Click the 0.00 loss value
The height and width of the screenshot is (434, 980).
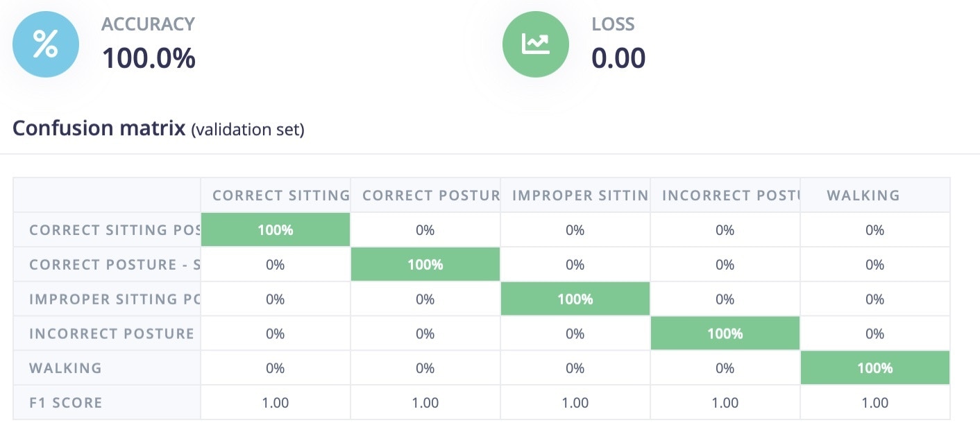(x=618, y=58)
